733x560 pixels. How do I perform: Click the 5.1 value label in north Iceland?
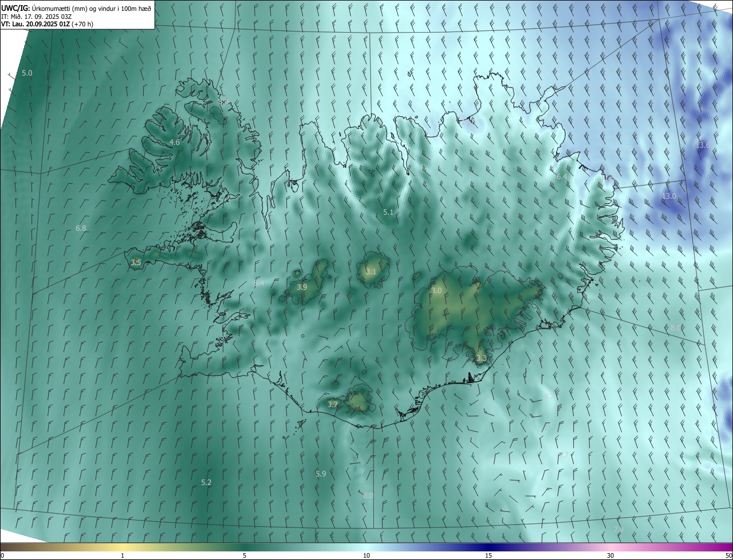point(388,212)
